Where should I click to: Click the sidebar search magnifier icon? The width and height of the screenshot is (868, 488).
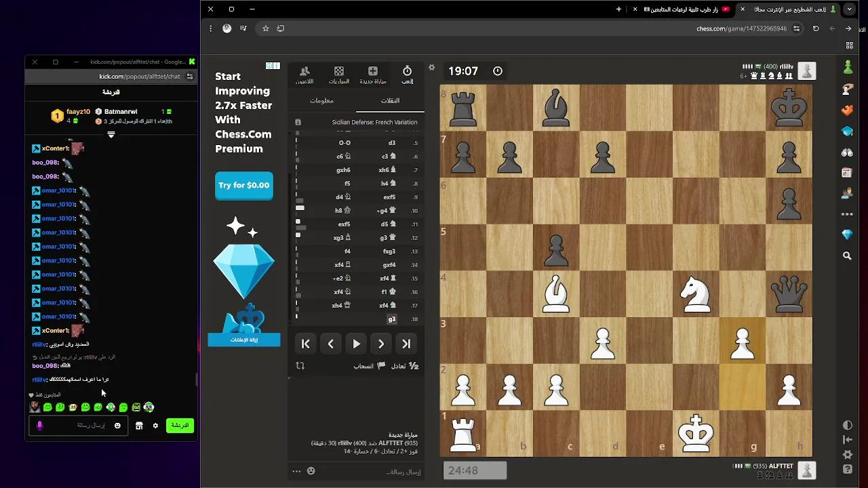[848, 256]
